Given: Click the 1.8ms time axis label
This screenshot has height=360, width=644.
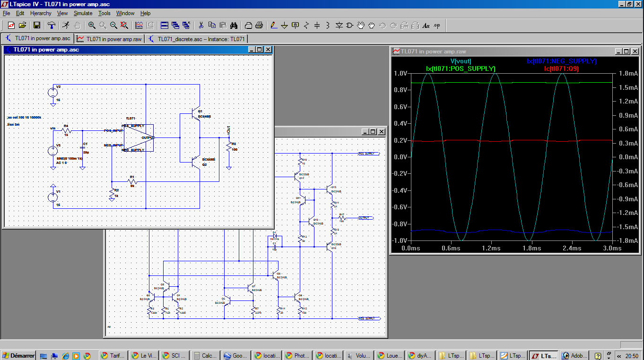Looking at the screenshot, I should click(x=531, y=248).
